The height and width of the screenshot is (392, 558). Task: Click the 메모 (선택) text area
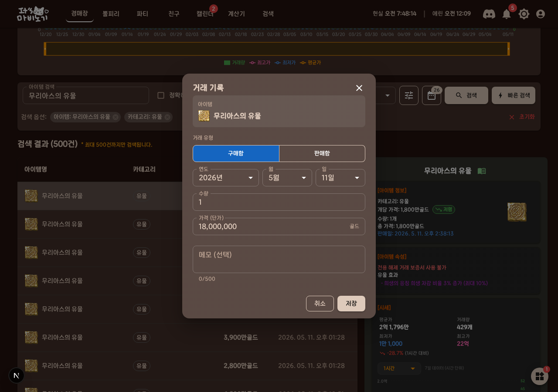[x=279, y=259]
